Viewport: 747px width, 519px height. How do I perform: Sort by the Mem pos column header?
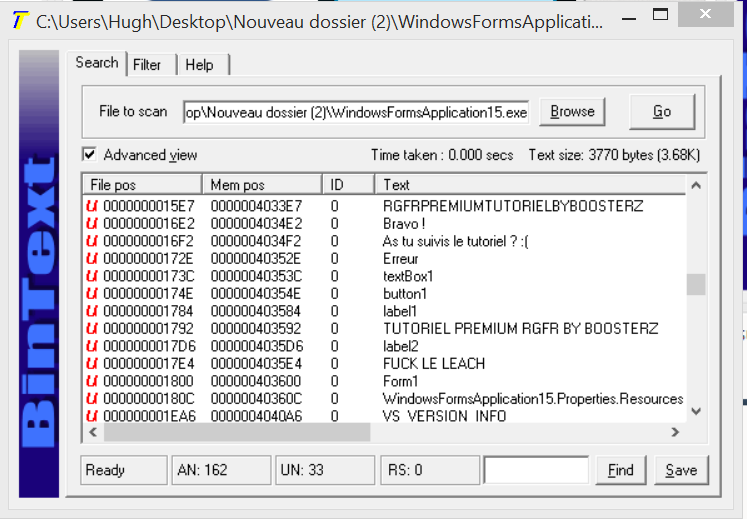pyautogui.click(x=262, y=184)
